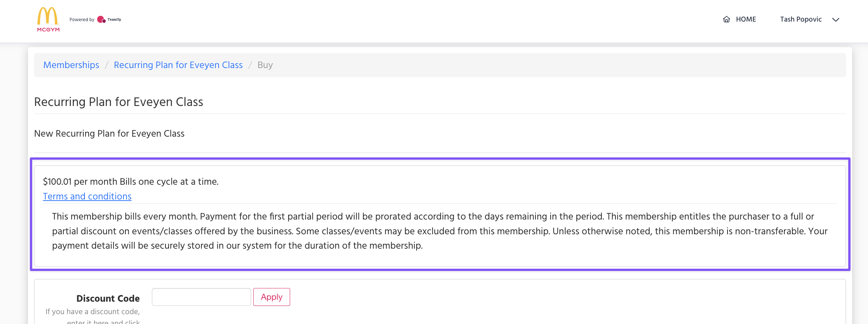
Task: Click the New Recurring Plan description text
Action: (x=109, y=134)
